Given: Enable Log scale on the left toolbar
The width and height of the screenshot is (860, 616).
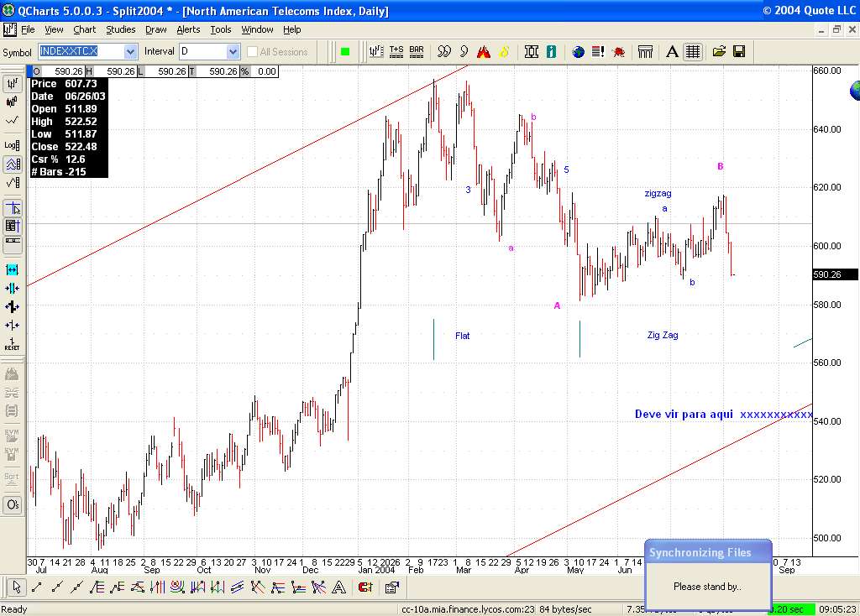Looking at the screenshot, I should (12, 144).
